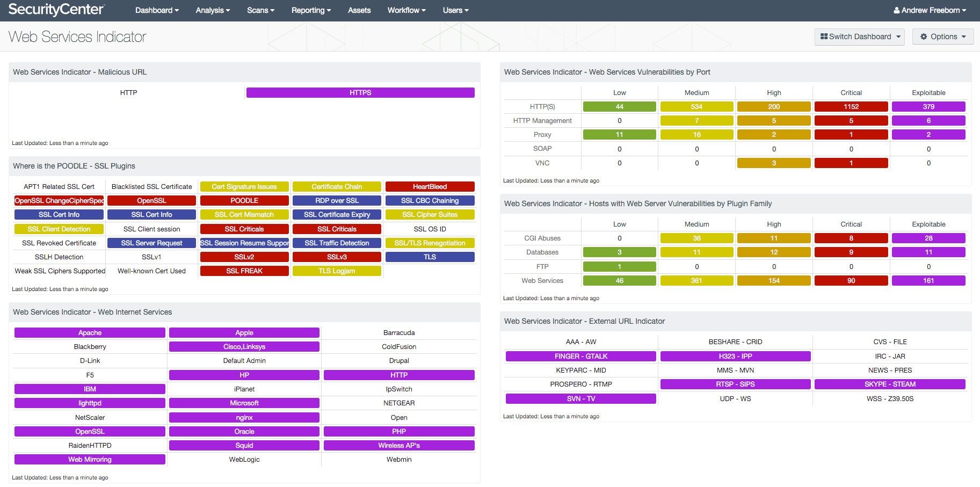Click the SSL Cipher Suites indicator
This screenshot has height=487, width=980.
(430, 215)
